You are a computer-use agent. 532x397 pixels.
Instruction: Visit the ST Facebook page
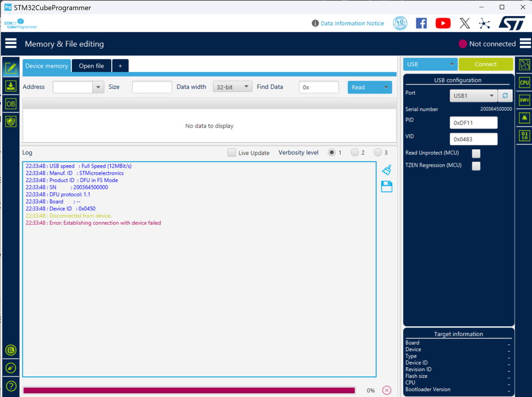tap(421, 23)
